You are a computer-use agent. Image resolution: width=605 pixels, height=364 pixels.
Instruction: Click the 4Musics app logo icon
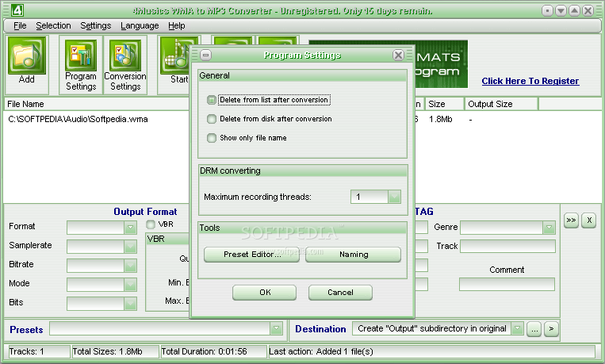pos(17,10)
